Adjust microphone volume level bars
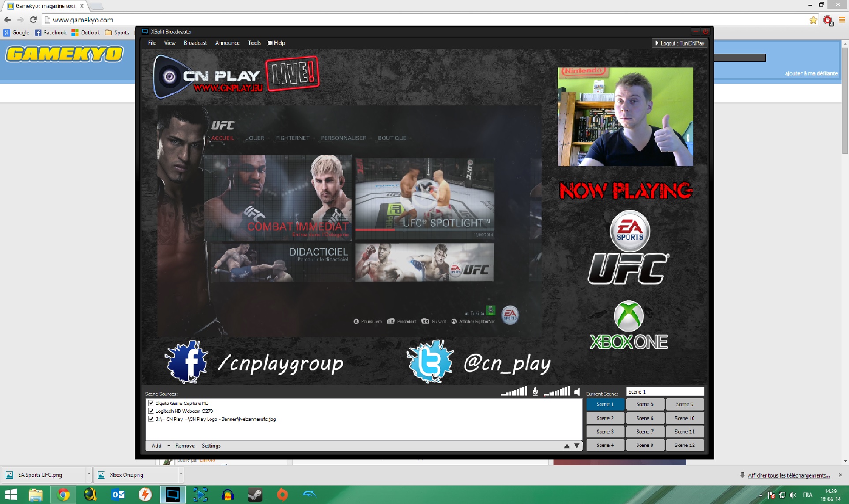The width and height of the screenshot is (849, 504). pyautogui.click(x=514, y=391)
